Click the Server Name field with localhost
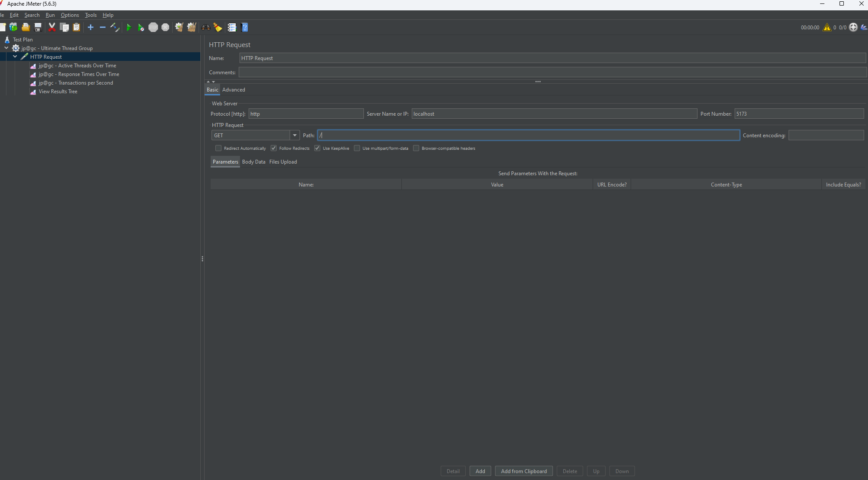The image size is (868, 480). pyautogui.click(x=554, y=114)
